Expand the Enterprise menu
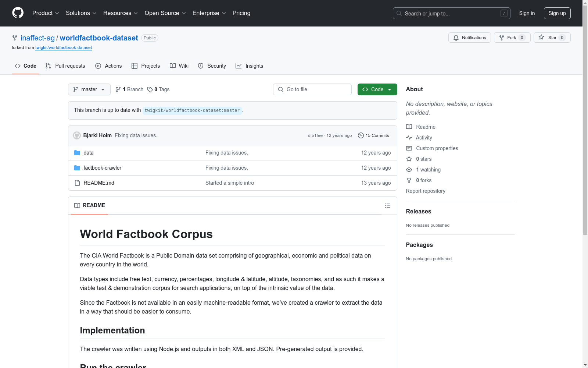 pos(209,13)
